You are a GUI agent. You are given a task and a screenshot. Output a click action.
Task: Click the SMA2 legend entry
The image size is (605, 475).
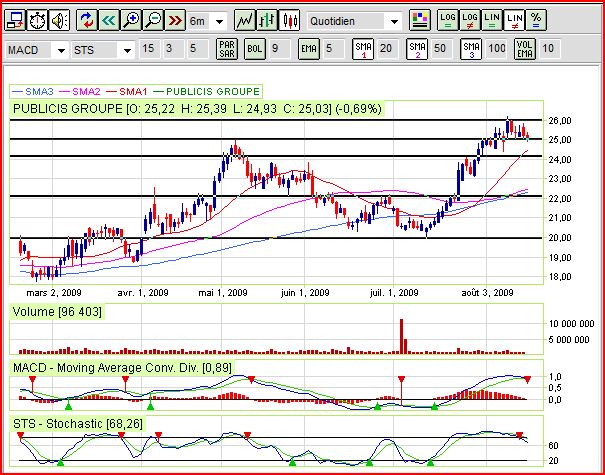pyautogui.click(x=80, y=92)
